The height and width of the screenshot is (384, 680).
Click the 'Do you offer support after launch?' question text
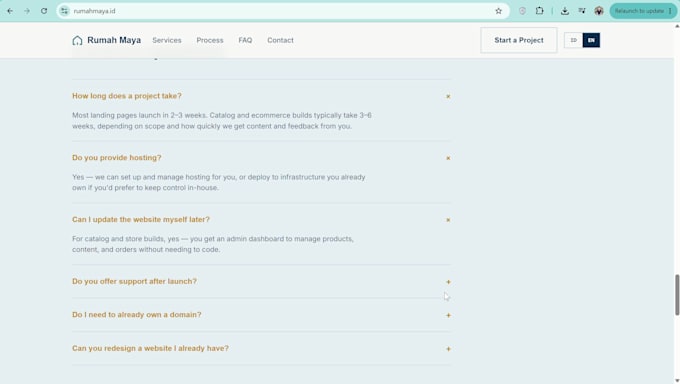[134, 281]
